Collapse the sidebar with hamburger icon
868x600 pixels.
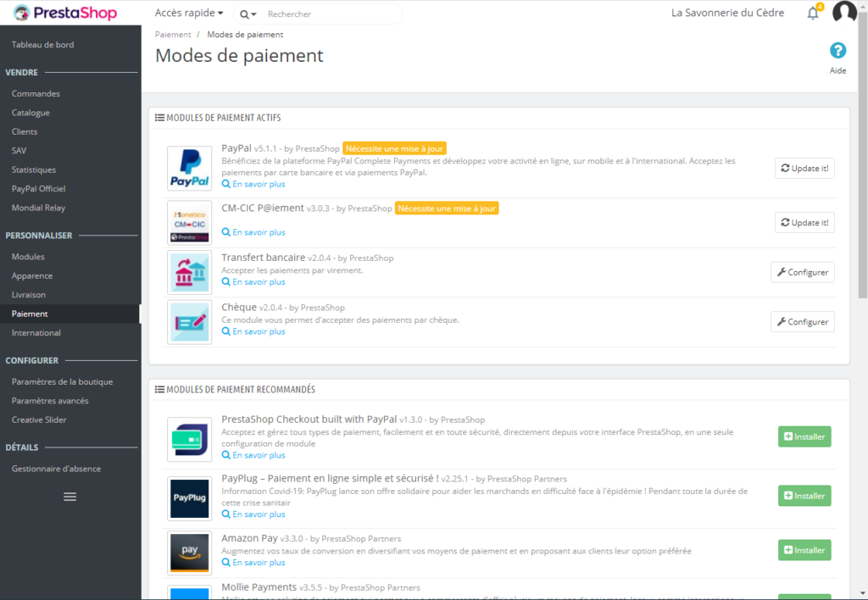pos(70,497)
